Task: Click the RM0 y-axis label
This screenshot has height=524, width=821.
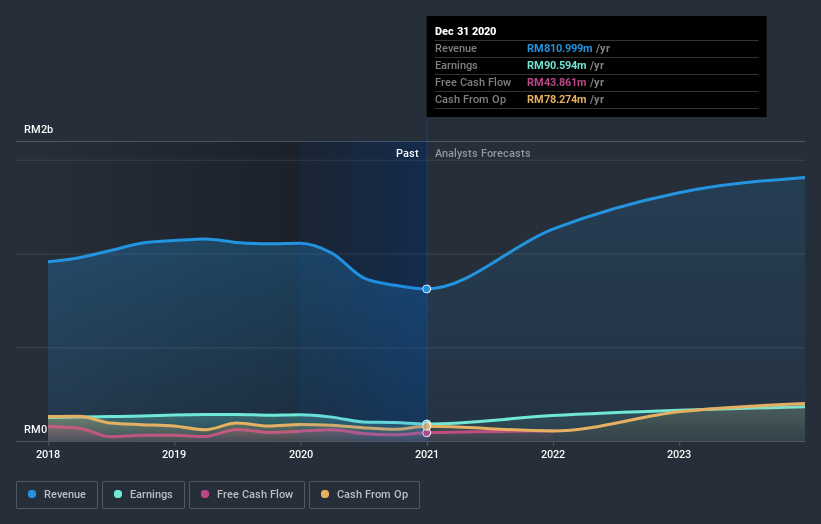Action: pyautogui.click(x=35, y=429)
